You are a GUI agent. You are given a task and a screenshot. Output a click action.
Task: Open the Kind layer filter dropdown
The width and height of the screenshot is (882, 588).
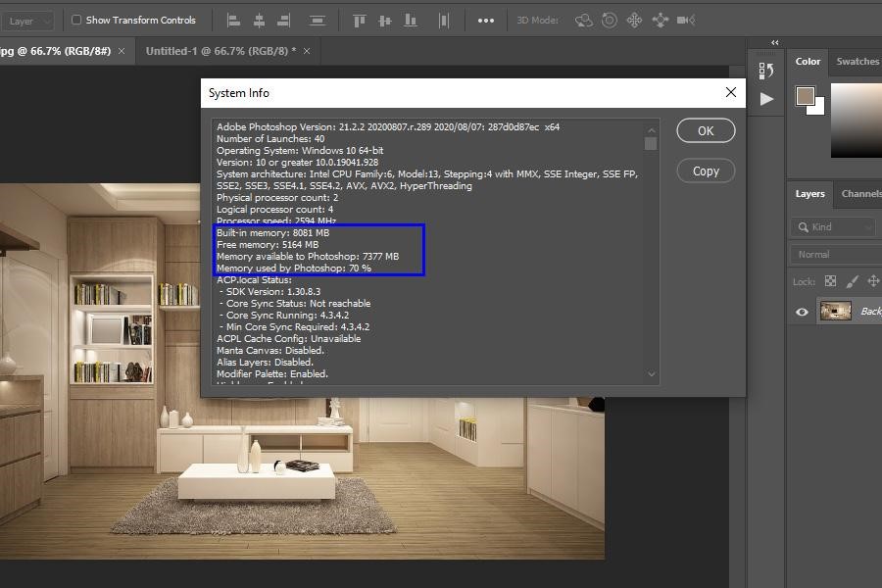click(x=833, y=227)
